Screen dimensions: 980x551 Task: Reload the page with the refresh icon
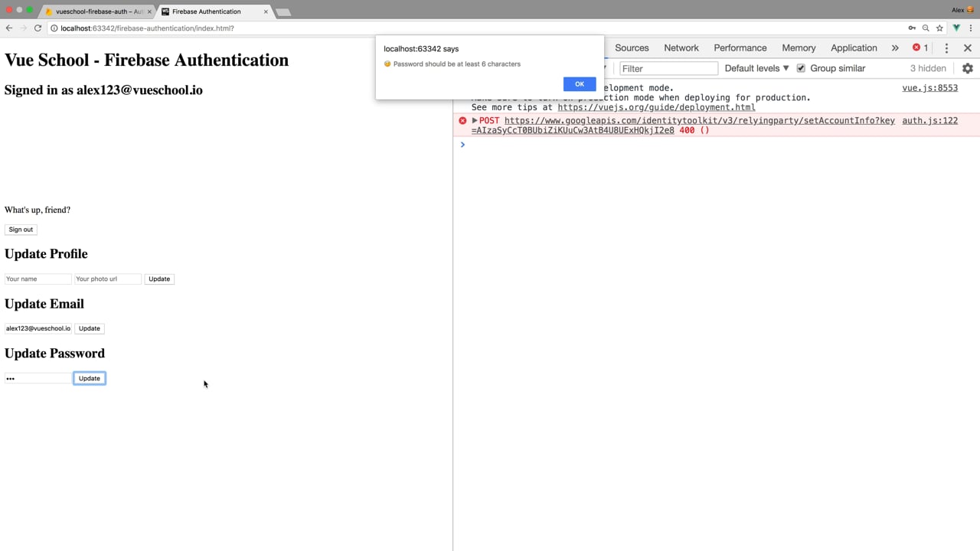[38, 28]
